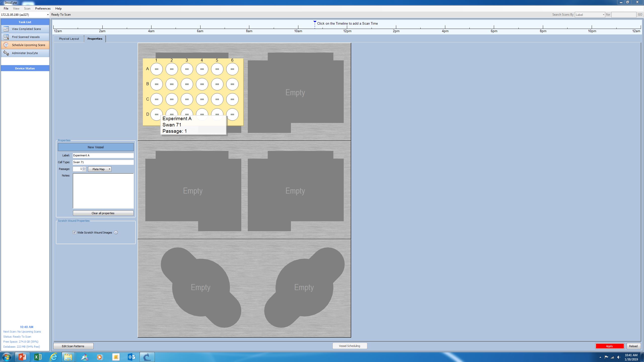Expand the Plate Map dropdown
The height and width of the screenshot is (362, 644).
109,169
